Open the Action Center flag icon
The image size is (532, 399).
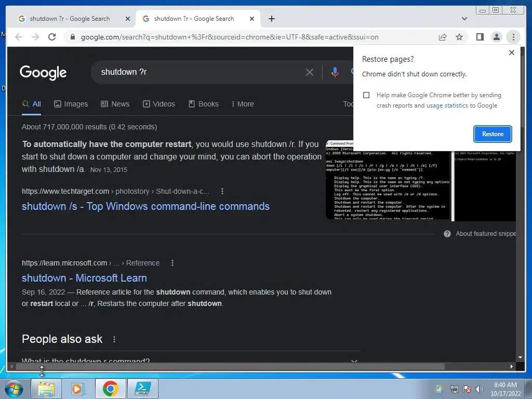467,389
